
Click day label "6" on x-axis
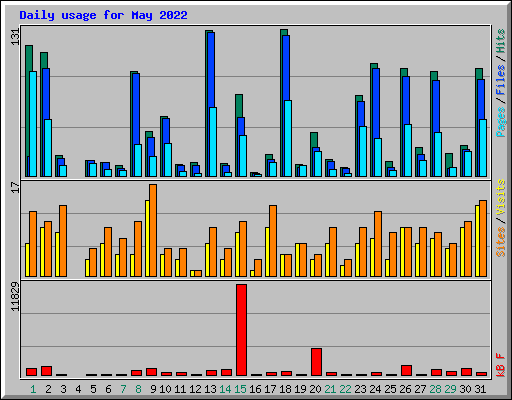pos(108,389)
